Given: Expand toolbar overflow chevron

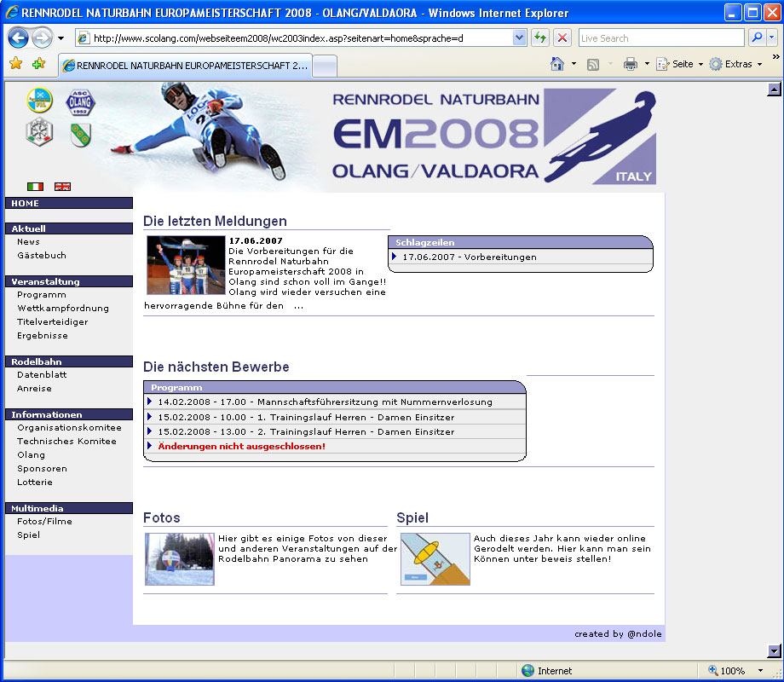Looking at the screenshot, I should pos(775,56).
